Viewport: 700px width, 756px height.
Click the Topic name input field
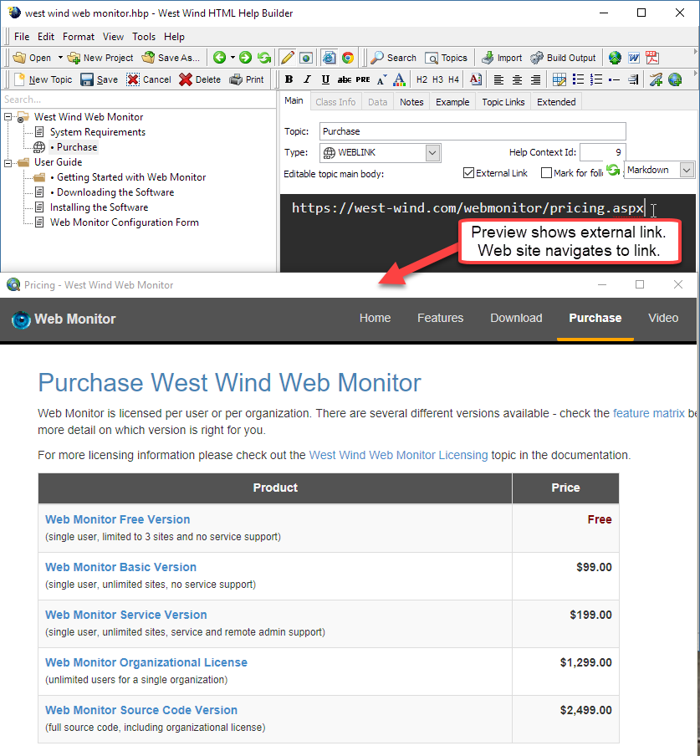click(x=473, y=131)
